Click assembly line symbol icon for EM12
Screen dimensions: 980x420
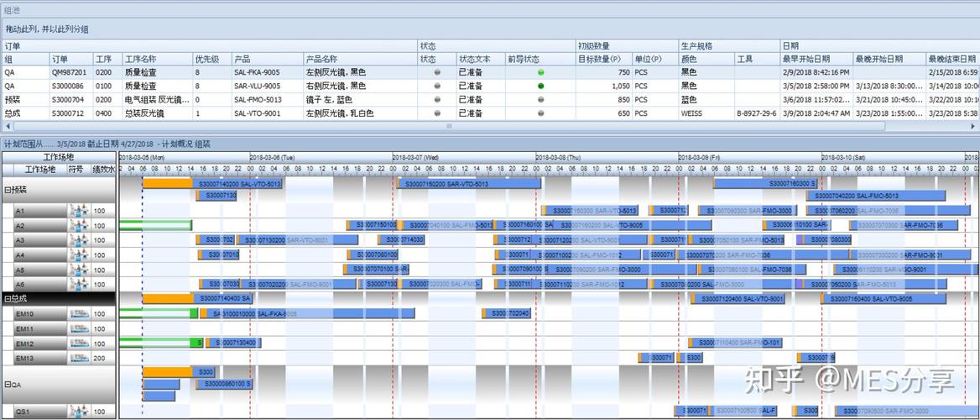click(x=80, y=344)
